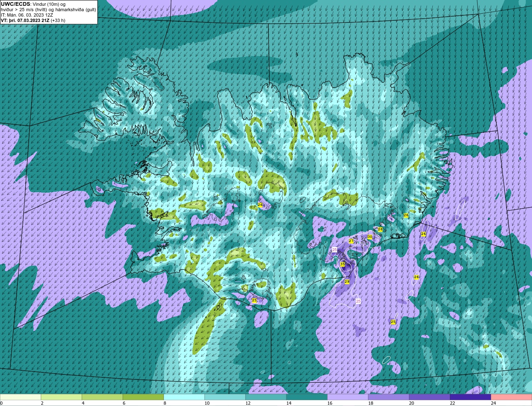Click the 6–8 m/s olive green legend swatch

(x=143, y=397)
